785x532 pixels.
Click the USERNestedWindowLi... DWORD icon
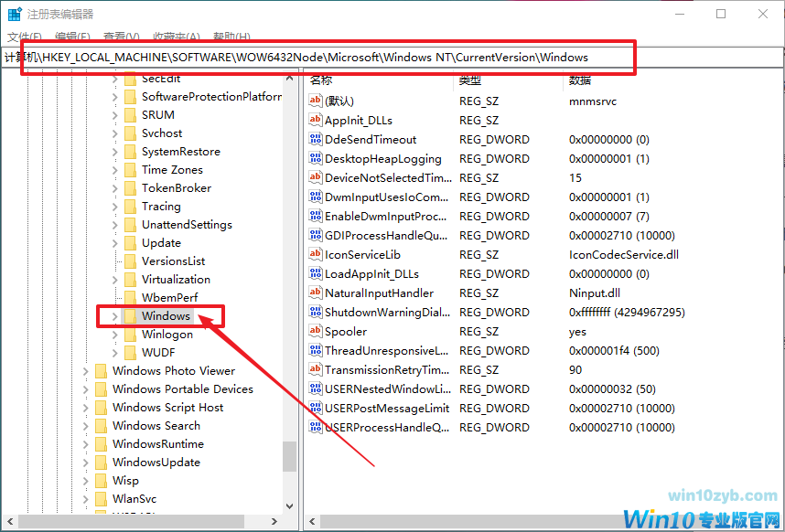tap(316, 388)
